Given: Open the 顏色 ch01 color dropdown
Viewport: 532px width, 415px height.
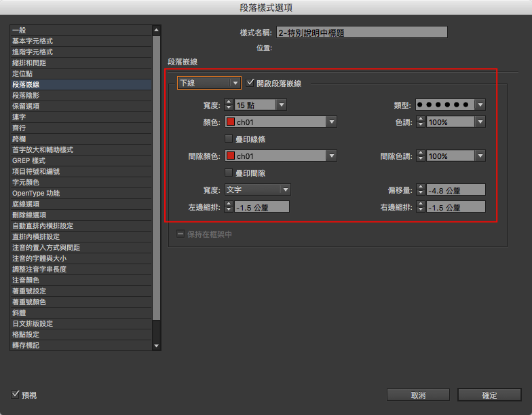Looking at the screenshot, I should tap(281, 122).
